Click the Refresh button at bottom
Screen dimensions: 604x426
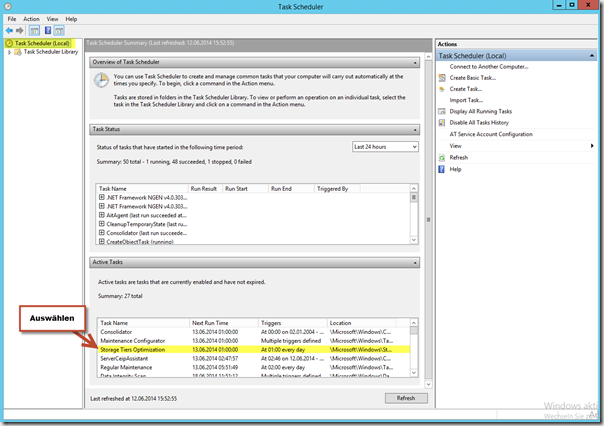[406, 398]
